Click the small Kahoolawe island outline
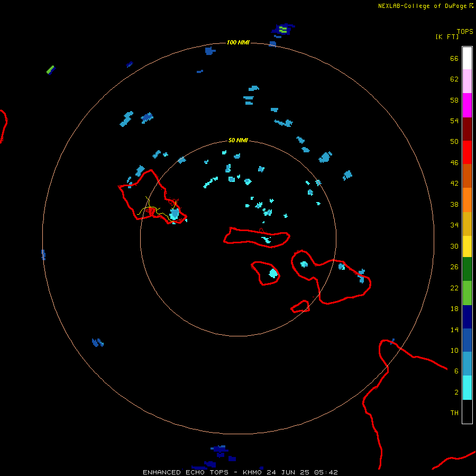476x476 pixels. (x=300, y=306)
